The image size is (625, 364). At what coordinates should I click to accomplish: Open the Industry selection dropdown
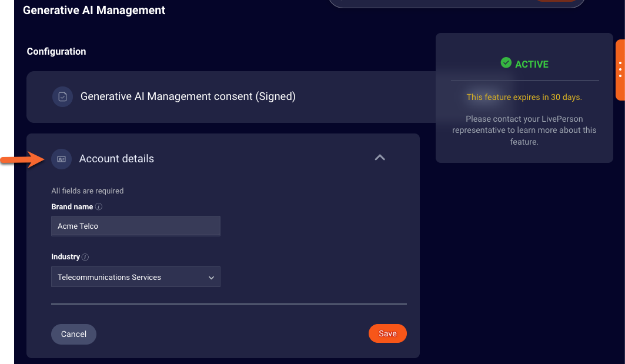[135, 276]
